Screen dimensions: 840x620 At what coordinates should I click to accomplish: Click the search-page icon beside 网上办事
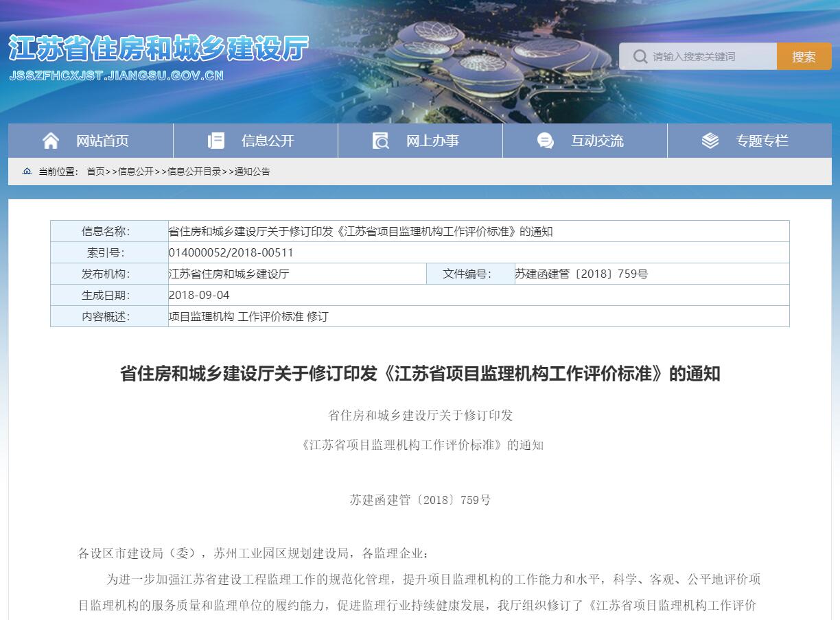pos(380,141)
